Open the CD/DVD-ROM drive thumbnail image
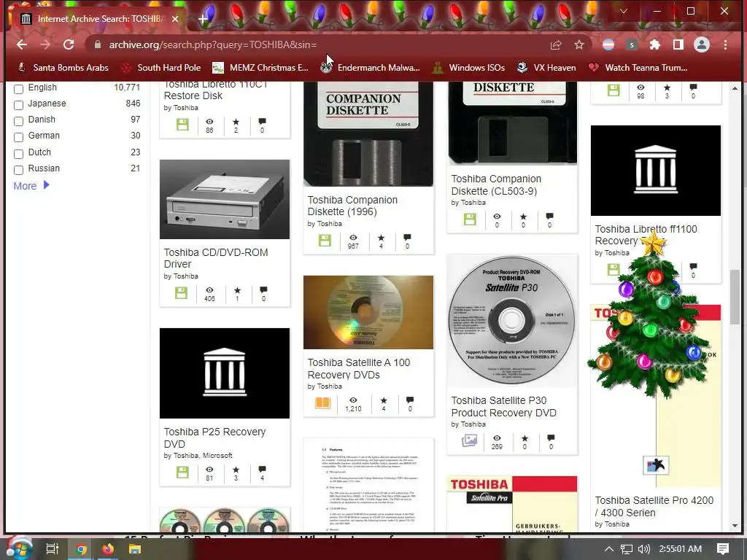The height and width of the screenshot is (560, 747). point(225,200)
